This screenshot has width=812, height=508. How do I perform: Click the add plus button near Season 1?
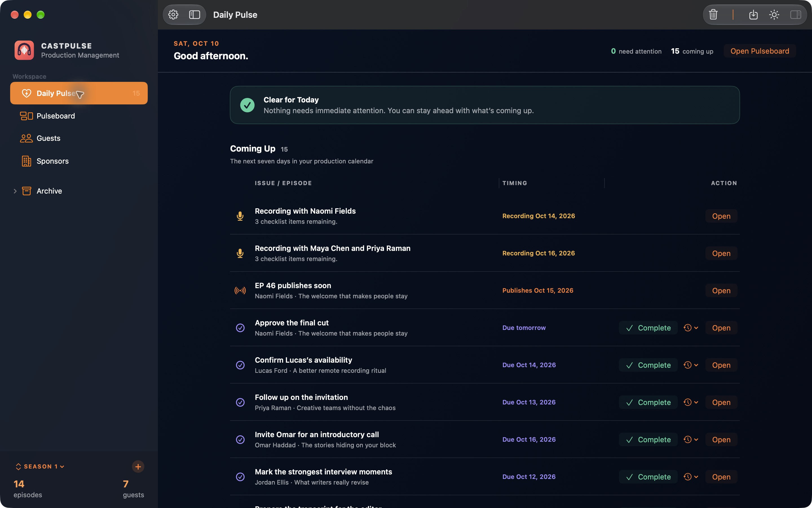[x=138, y=467]
